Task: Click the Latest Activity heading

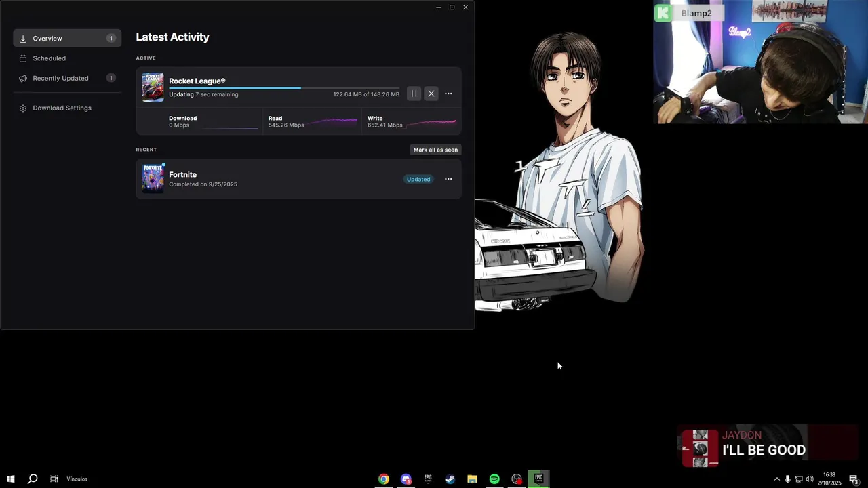Action: point(172,37)
